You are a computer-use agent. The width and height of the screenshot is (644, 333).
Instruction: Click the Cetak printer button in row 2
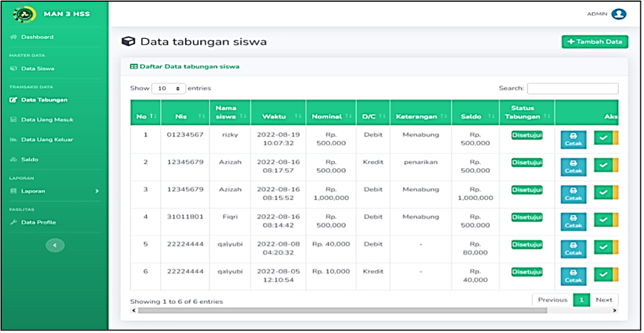pos(573,168)
